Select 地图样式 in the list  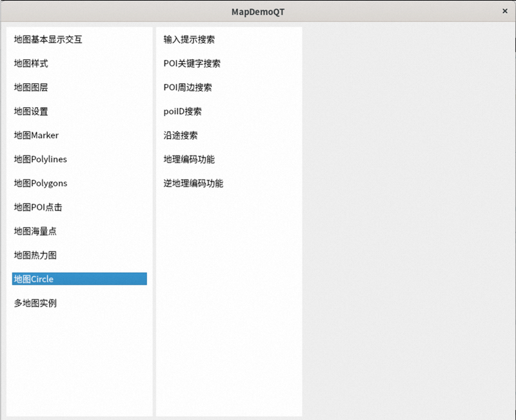click(x=79, y=63)
